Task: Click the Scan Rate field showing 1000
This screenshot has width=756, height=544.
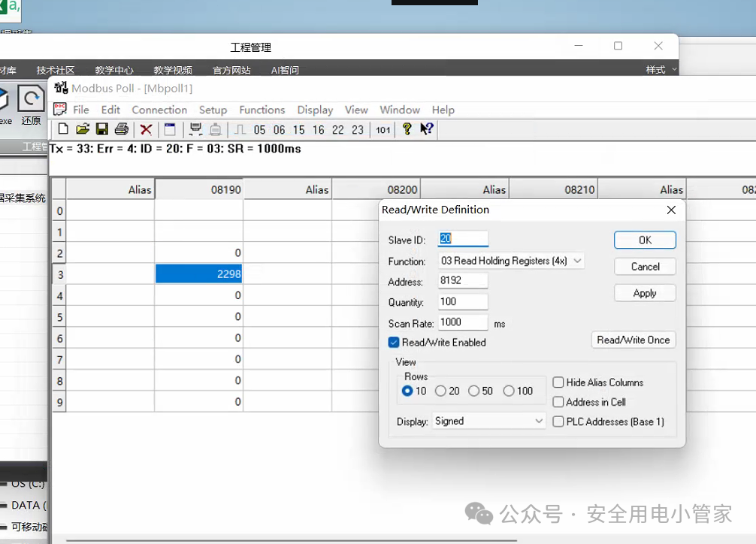Action: pyautogui.click(x=464, y=322)
